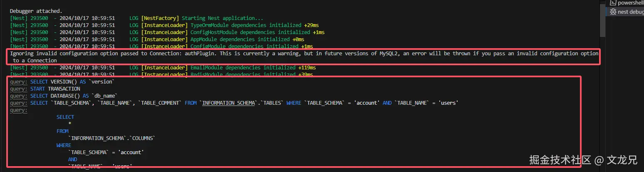Click 'AppModule dependencies initialized' log text
This screenshot has height=172, width=644.
click(x=240, y=39)
